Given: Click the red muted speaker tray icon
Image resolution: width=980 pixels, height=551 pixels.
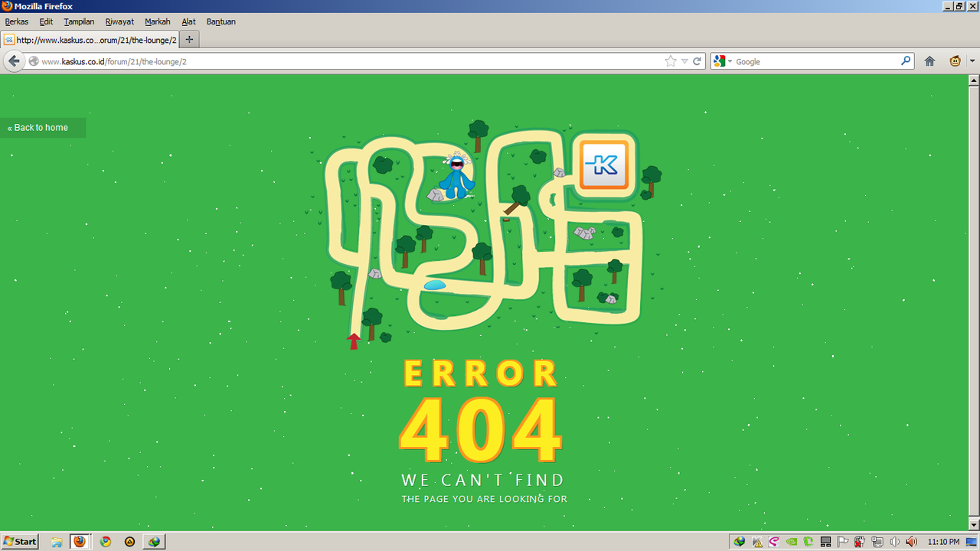Looking at the screenshot, I should 911,542.
